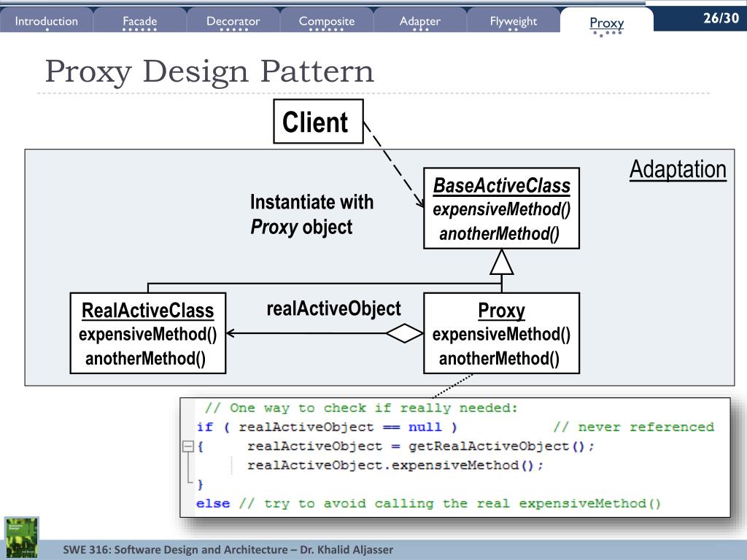The width and height of the screenshot is (747, 560).
Task: Click the 'else' keyword in code
Action: tap(213, 503)
